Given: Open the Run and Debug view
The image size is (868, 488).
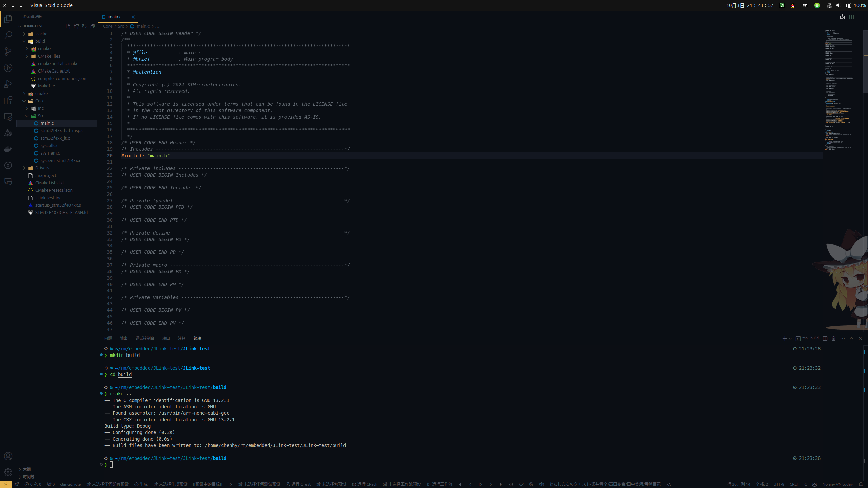Looking at the screenshot, I should pyautogui.click(x=8, y=84).
